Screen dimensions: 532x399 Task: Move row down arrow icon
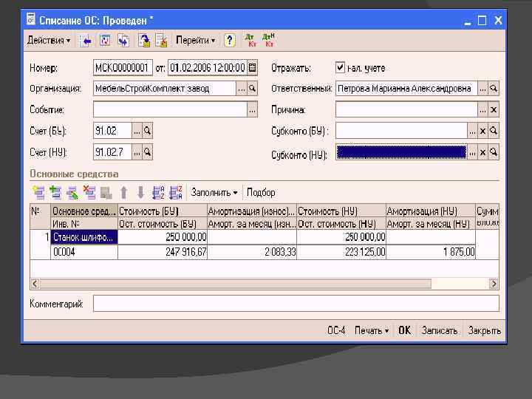pos(140,192)
